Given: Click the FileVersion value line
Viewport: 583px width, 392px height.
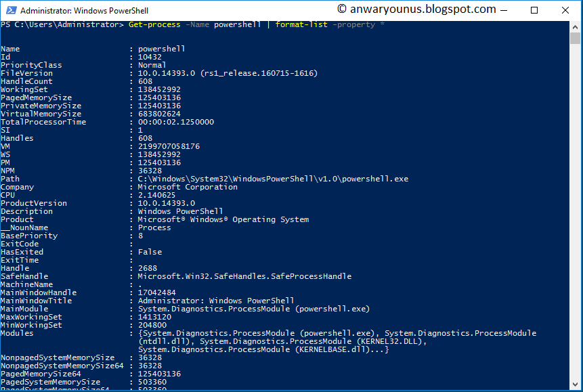Looking at the screenshot, I should point(228,73).
